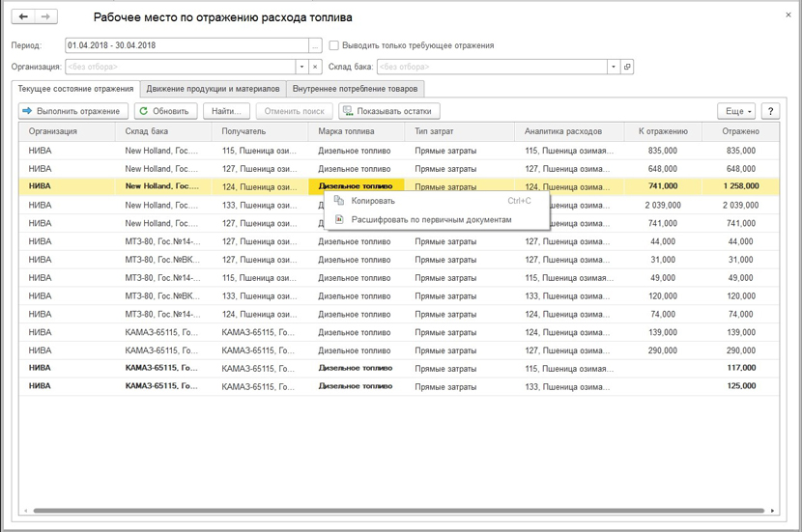Switch to Движение продукции и материалов tab

point(212,89)
